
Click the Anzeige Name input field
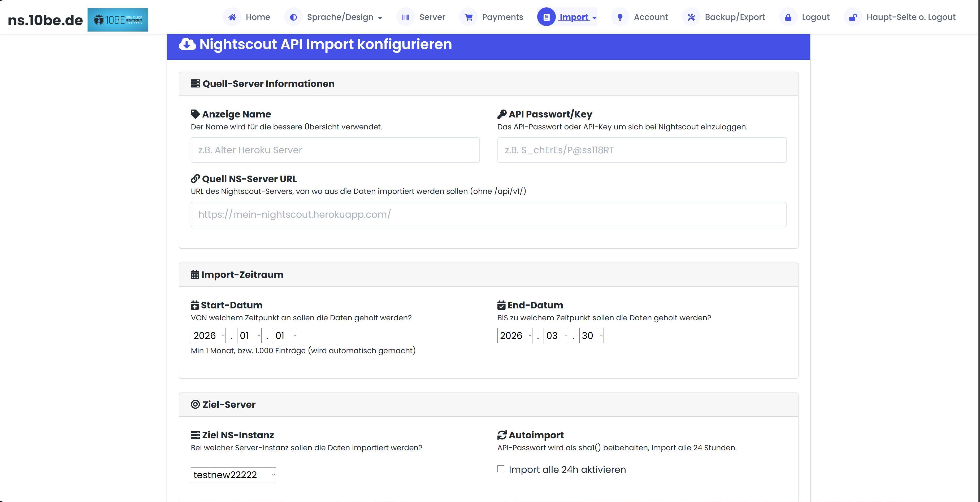coord(335,150)
